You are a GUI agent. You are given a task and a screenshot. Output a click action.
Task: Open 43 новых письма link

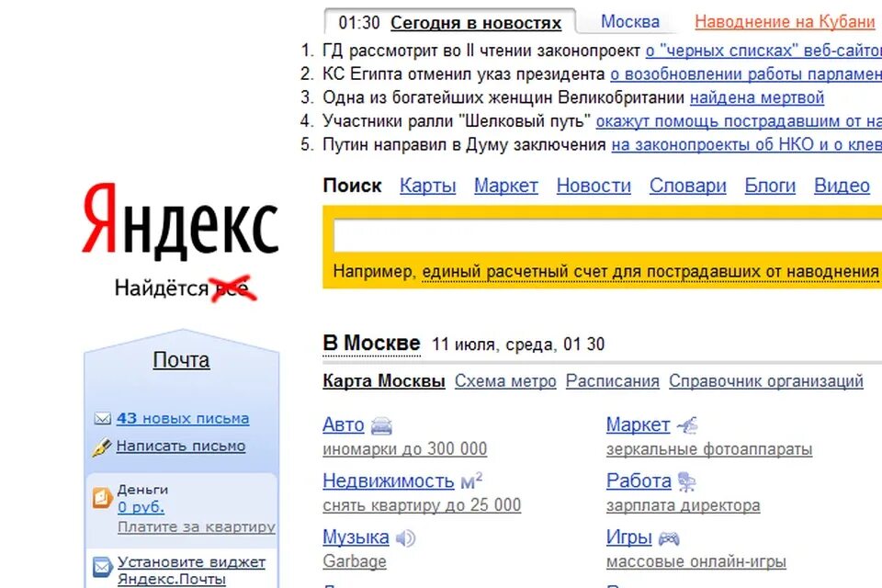(x=183, y=419)
